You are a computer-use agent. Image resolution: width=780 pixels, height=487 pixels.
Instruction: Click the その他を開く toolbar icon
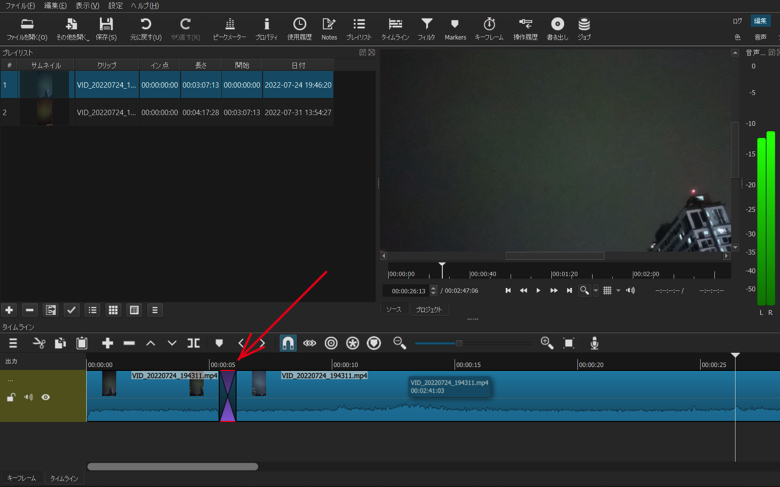point(71,29)
